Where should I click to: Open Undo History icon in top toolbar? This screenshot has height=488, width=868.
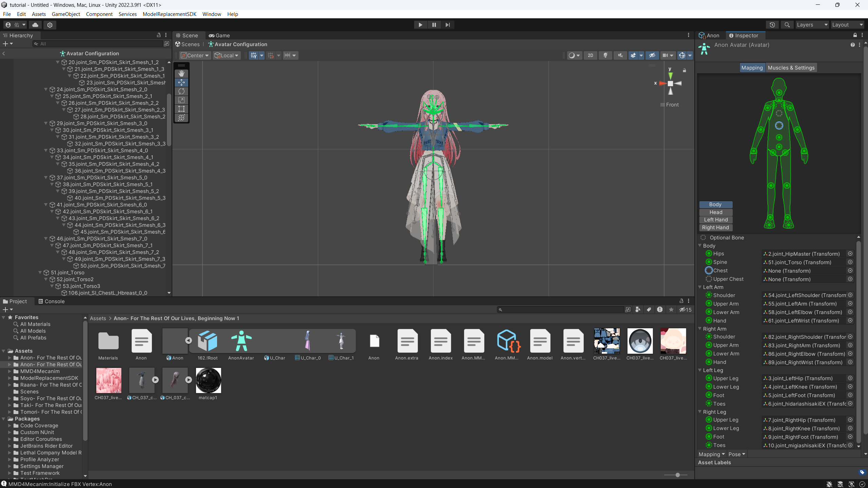tap(772, 25)
